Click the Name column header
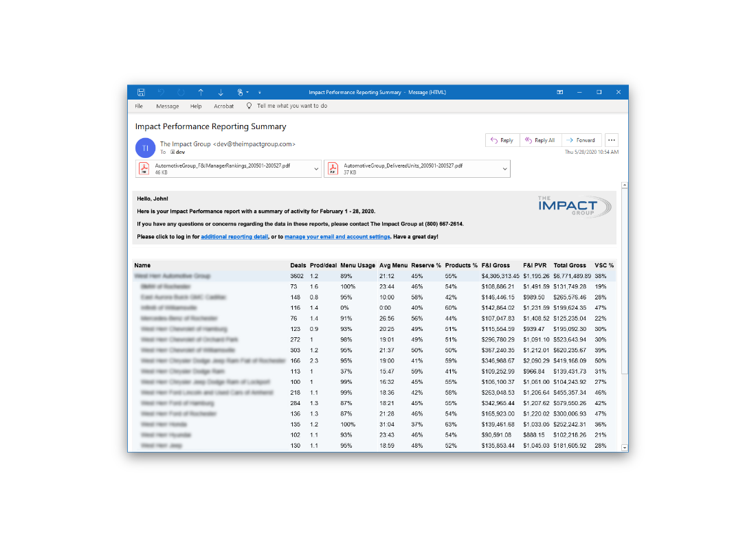Viewport: 756px width, 537px height. 142,265
